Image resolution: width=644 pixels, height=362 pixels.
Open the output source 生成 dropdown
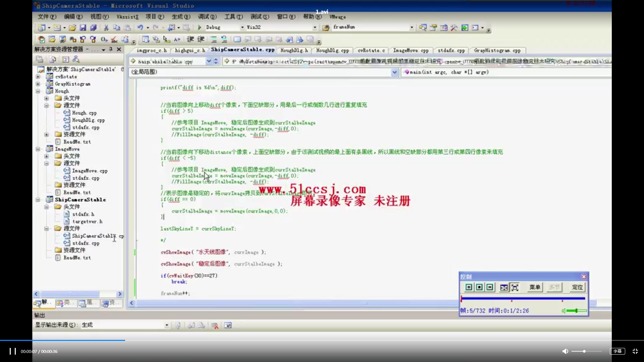coord(166,325)
